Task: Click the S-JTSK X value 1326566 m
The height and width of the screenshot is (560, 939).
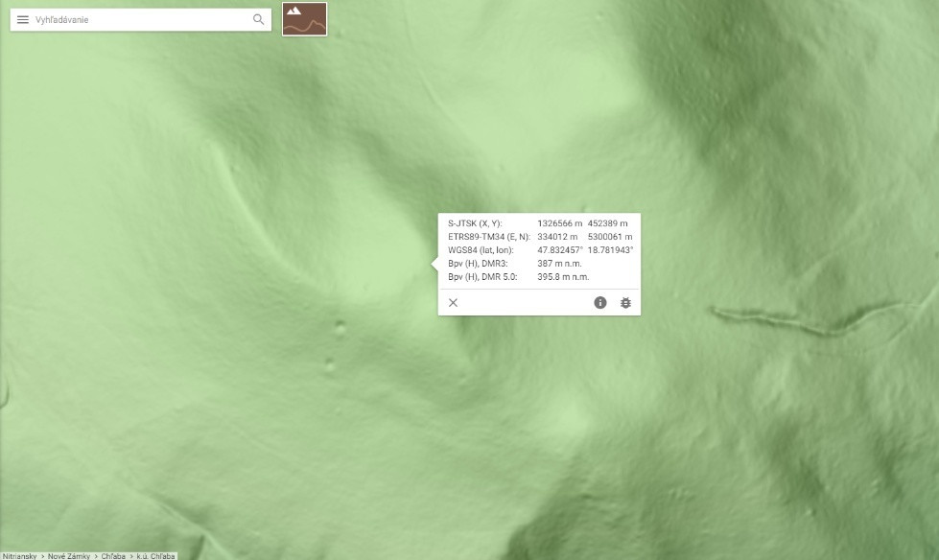Action: (x=559, y=223)
